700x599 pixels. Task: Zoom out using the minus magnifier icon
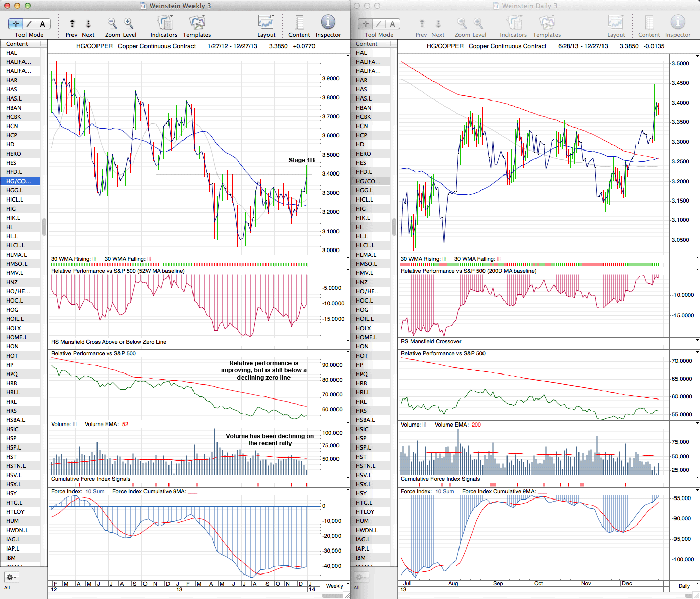point(112,23)
